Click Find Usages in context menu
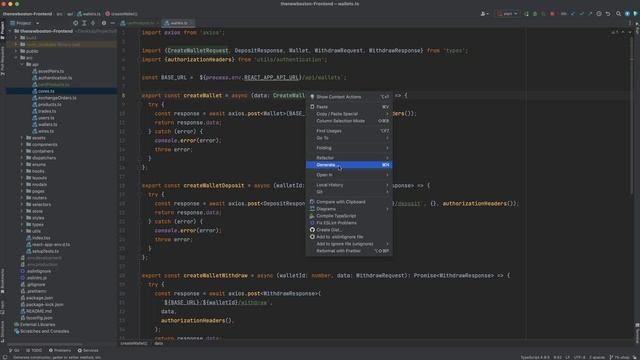The width and height of the screenshot is (640, 360). [x=349, y=131]
